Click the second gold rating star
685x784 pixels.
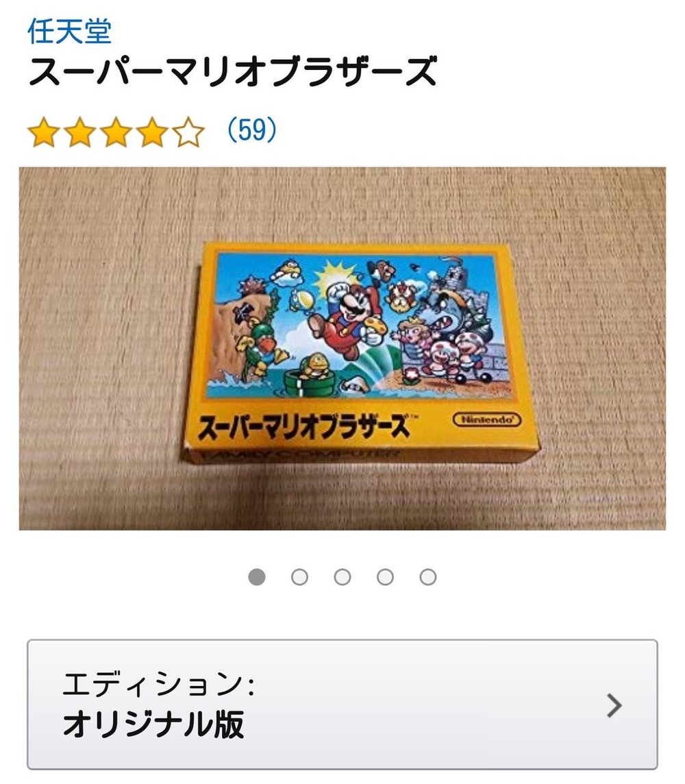point(80,132)
